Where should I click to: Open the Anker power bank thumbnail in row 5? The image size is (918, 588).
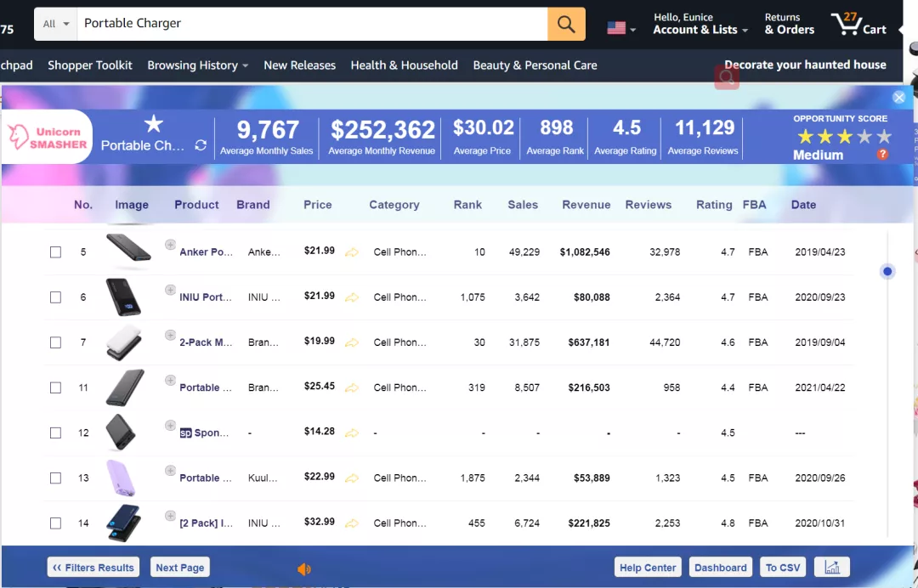(129, 250)
